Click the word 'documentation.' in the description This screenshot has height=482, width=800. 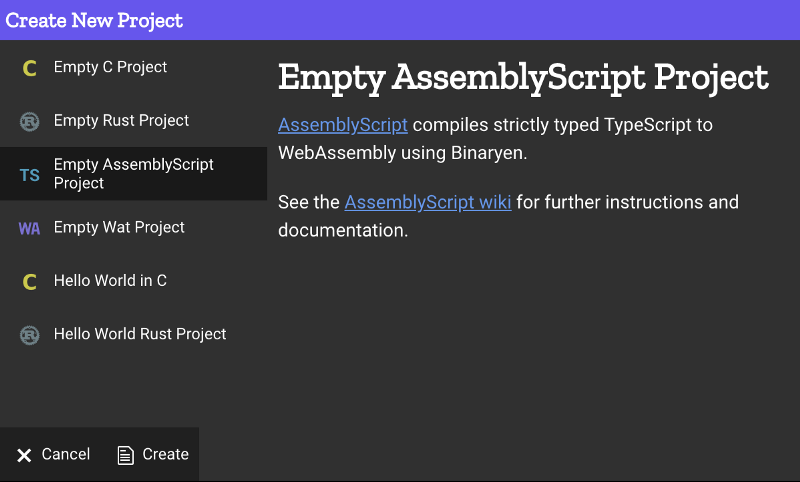[x=343, y=231]
